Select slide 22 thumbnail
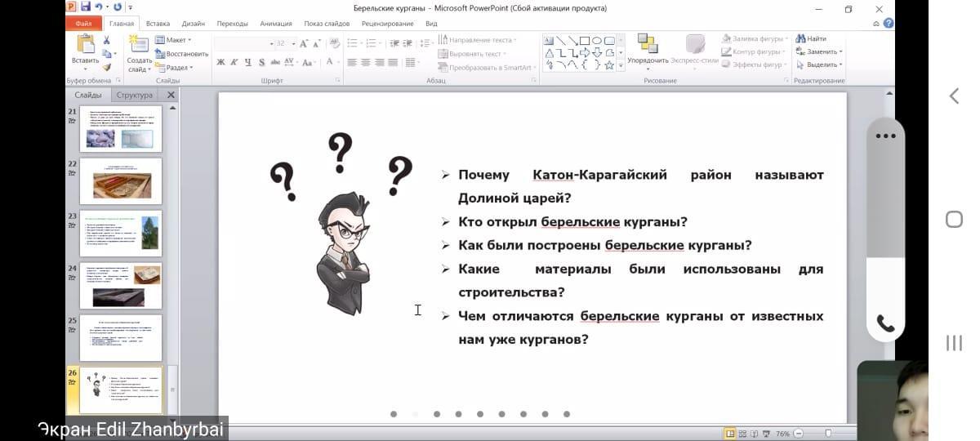980x441 pixels. tap(121, 181)
